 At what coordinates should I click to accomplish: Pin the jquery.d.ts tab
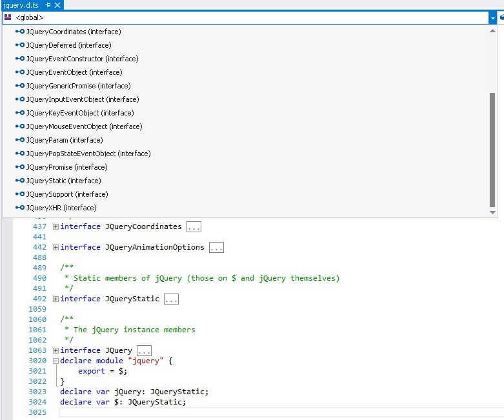point(48,5)
